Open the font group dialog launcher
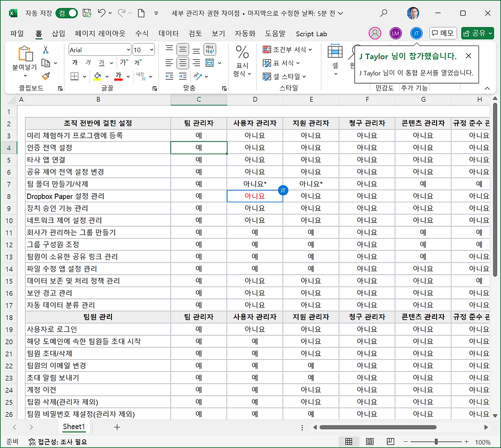This screenshot has width=501, height=448. coord(154,88)
